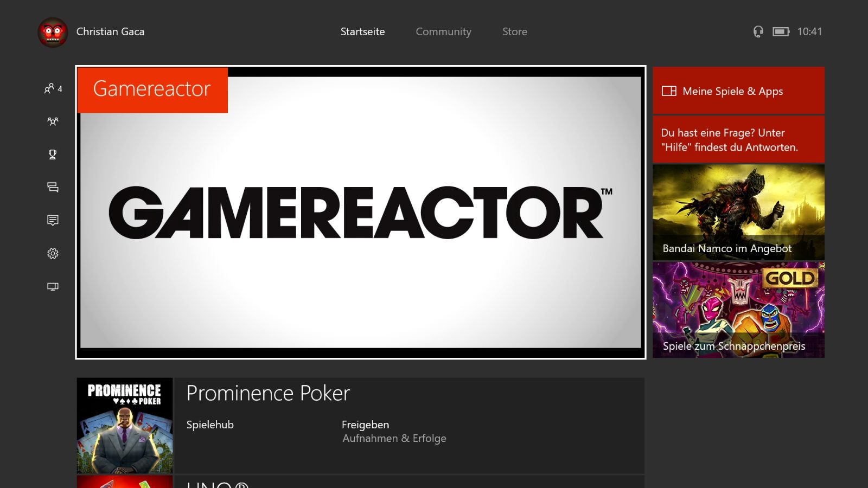Click the snap app screen icon

[53, 286]
